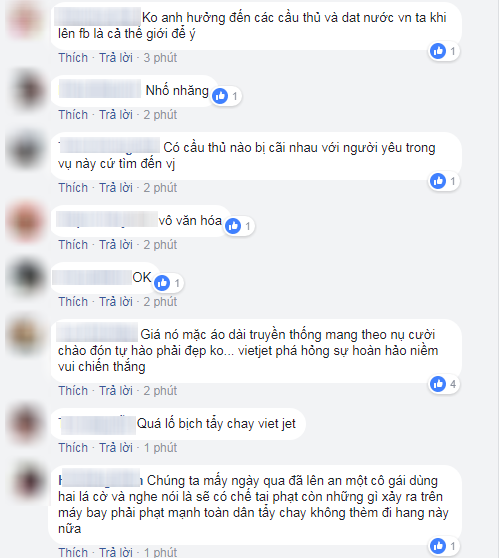This screenshot has height=558, width=499.
Task: Click thumbs-up badge on "Chúng ta mấy ngày qua" comment
Action: point(438,546)
